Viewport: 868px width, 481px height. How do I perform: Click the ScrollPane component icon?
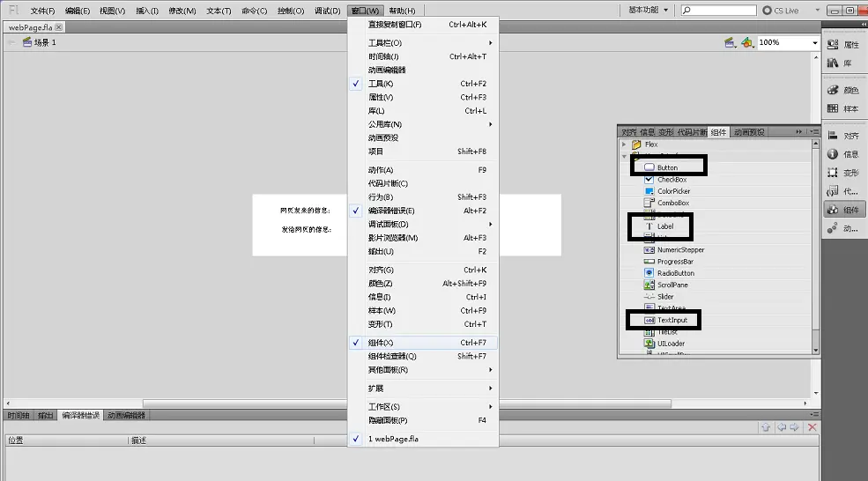point(649,285)
